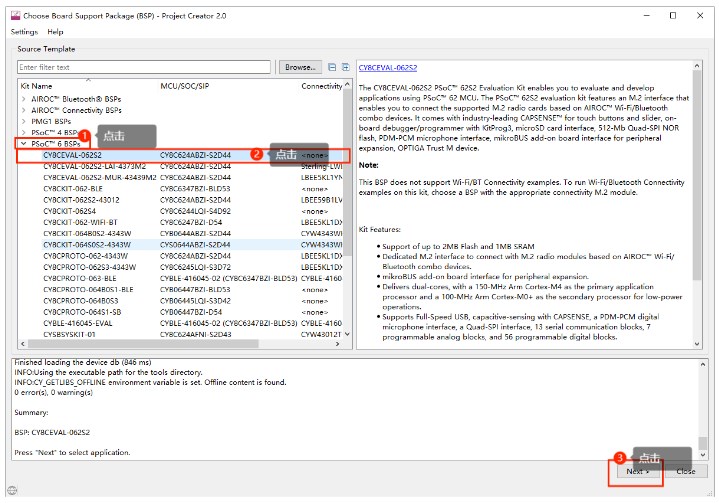Select CY8CEVAL-062S2 kit row
Screen dimensions: 719x503
coord(182,155)
